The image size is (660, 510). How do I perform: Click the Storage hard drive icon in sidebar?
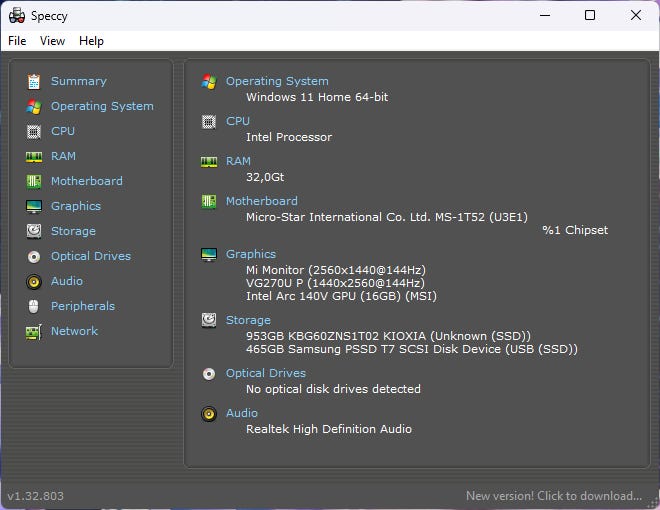point(34,231)
